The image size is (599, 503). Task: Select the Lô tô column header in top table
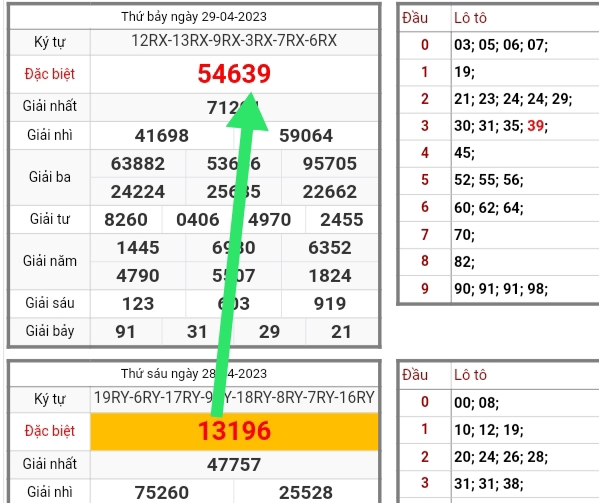click(470, 18)
